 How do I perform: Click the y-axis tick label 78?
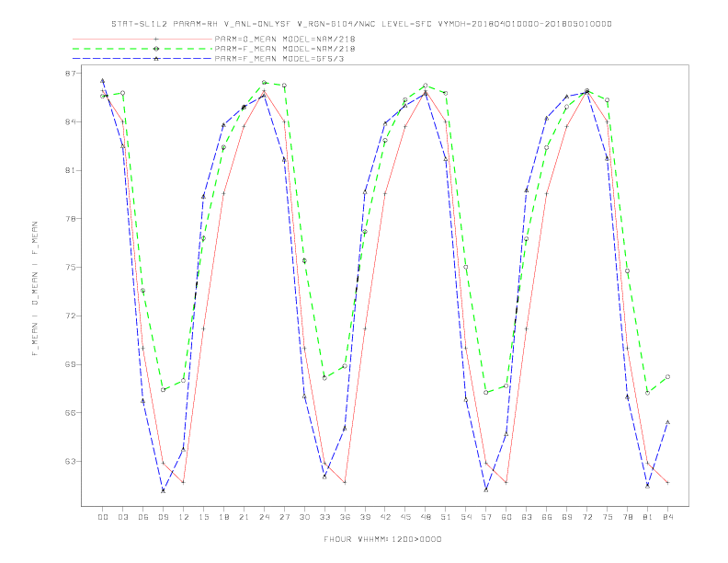click(x=73, y=219)
